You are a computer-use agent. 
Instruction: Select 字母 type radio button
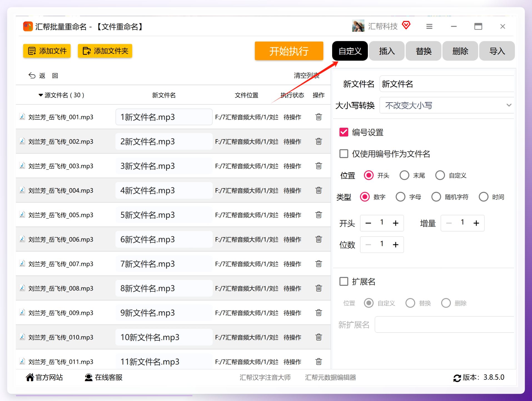tap(400, 197)
